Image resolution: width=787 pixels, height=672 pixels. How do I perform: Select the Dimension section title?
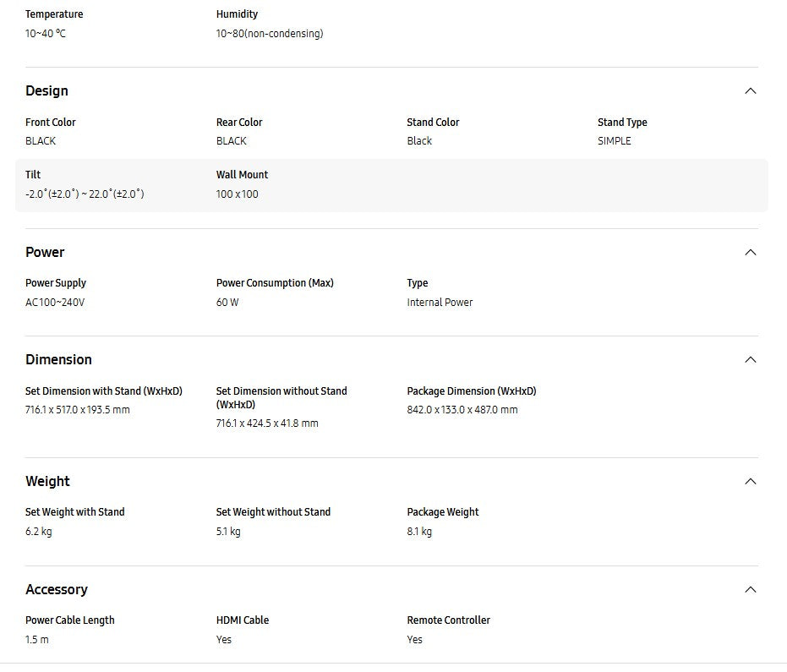(58, 360)
